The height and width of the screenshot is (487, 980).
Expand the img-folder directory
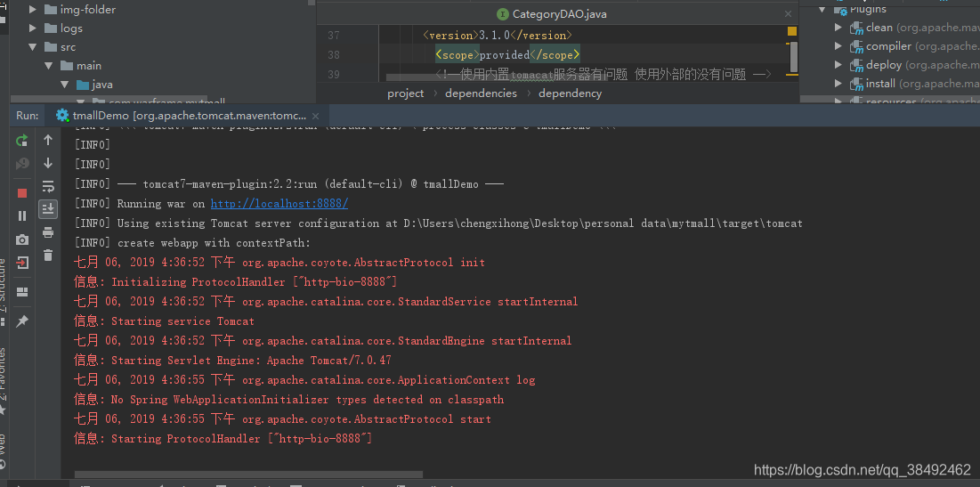click(33, 10)
